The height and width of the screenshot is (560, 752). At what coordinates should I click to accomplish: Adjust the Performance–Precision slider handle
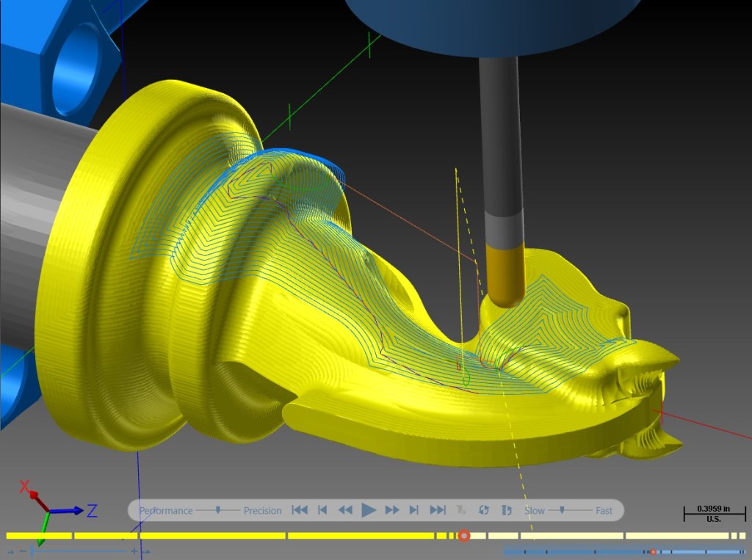217,510
